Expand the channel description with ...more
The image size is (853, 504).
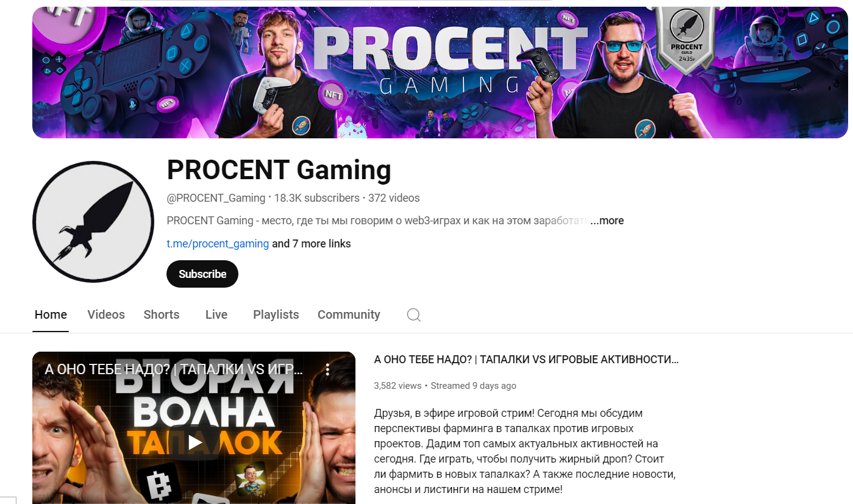607,221
